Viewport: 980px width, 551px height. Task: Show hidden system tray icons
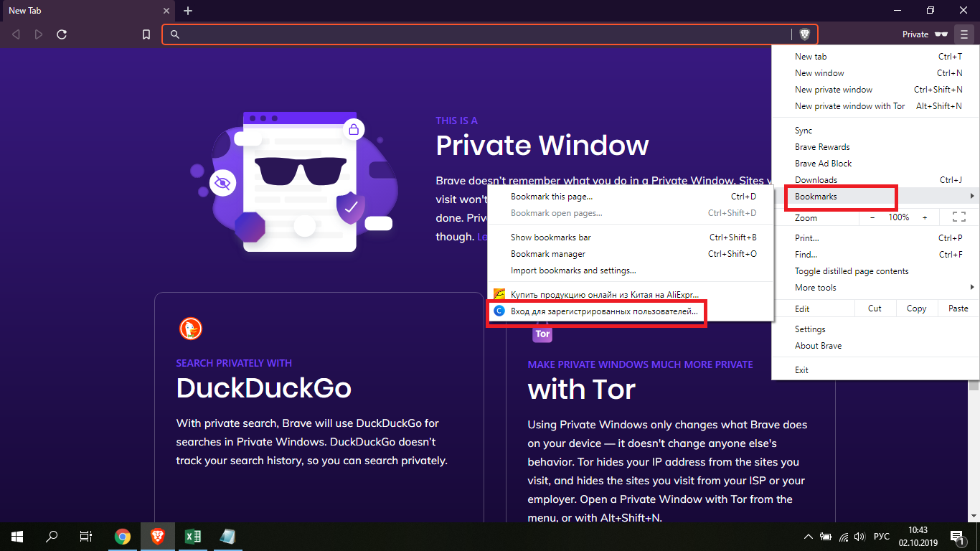[809, 537]
